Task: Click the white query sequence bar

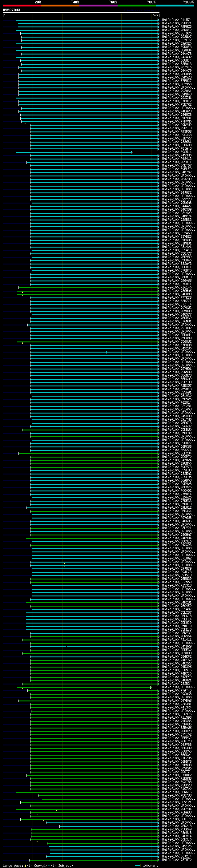Action: tap(81, 12)
